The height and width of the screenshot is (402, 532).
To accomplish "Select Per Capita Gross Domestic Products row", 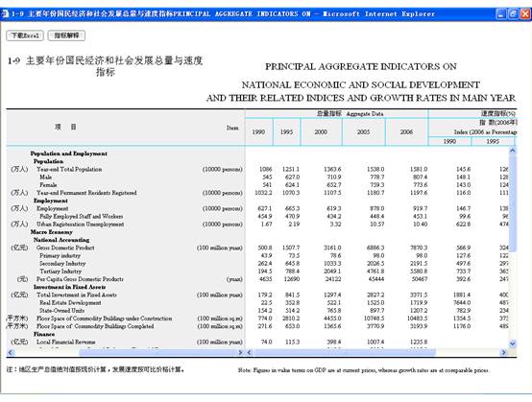I will click(80, 279).
